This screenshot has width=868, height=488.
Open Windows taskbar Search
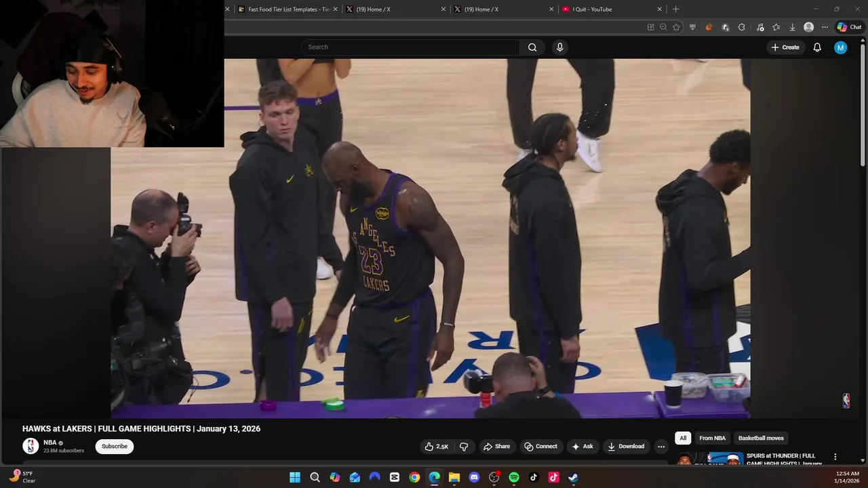click(x=315, y=477)
